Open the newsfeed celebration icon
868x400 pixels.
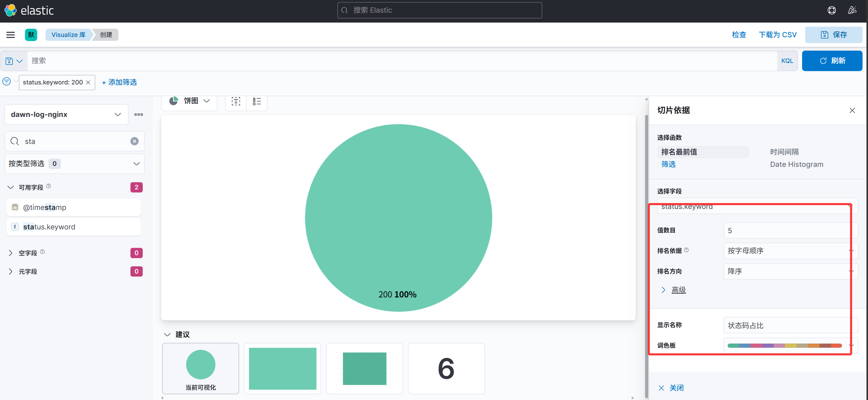pyautogui.click(x=852, y=10)
